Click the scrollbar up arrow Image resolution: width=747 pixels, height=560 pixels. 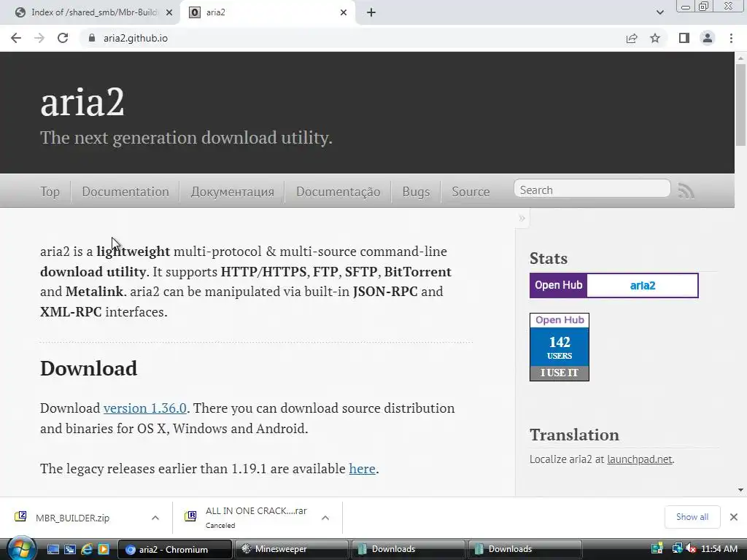[740, 58]
